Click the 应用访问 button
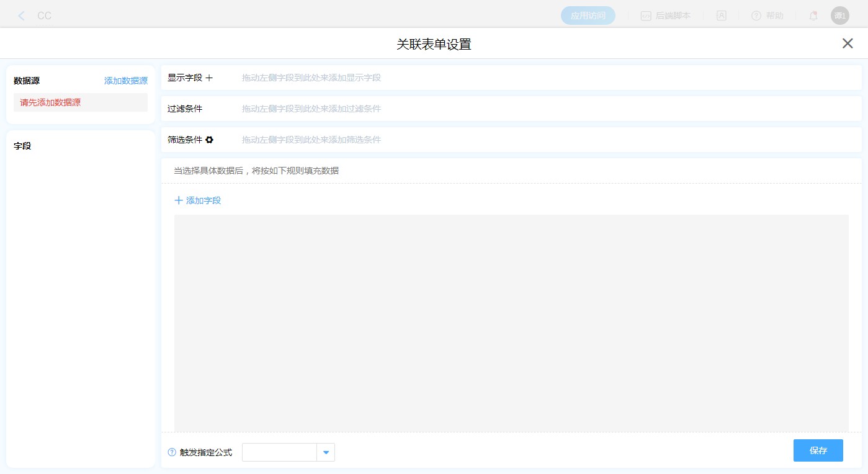The width and height of the screenshot is (868, 474). click(588, 16)
